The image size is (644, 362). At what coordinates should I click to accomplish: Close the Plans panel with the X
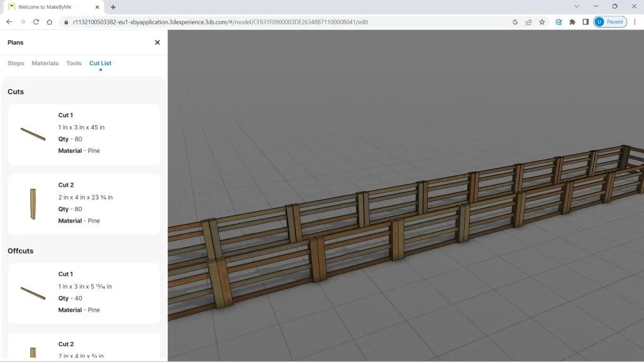(157, 42)
